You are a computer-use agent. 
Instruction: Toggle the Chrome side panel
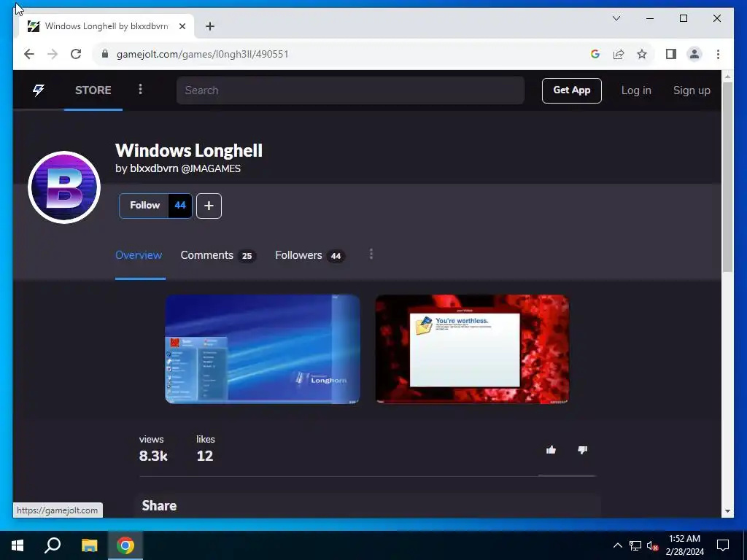671,54
